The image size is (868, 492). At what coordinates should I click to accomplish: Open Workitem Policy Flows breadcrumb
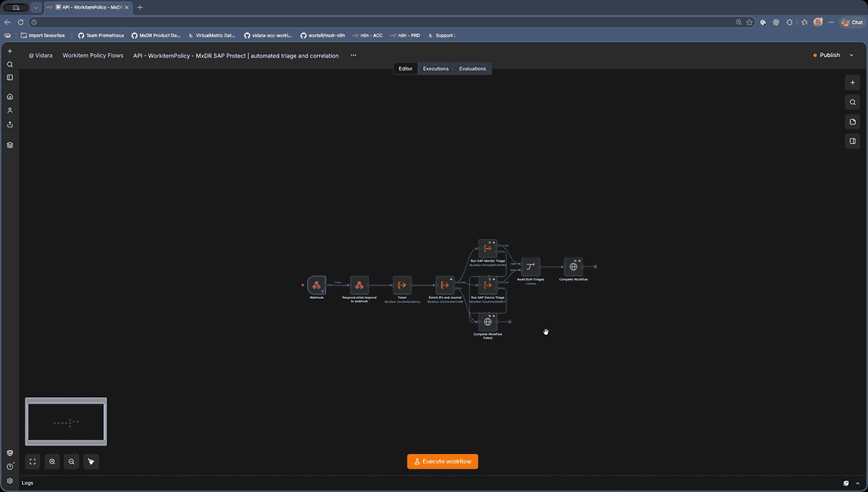click(93, 56)
